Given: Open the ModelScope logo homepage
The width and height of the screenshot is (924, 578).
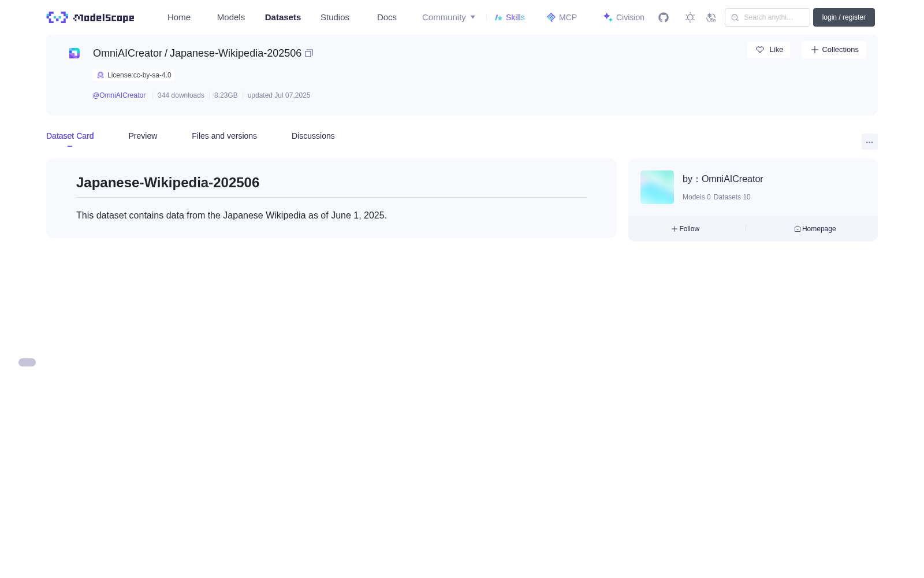Looking at the screenshot, I should click(x=90, y=17).
